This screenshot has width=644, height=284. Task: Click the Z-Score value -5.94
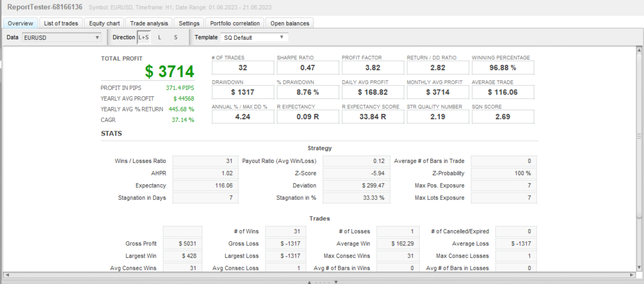tap(356, 173)
